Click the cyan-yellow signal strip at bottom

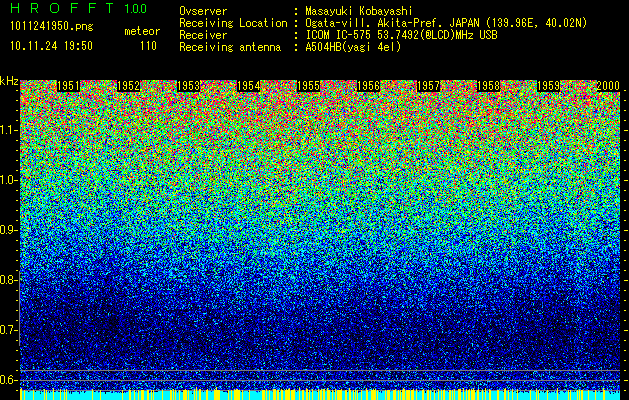point(320,395)
